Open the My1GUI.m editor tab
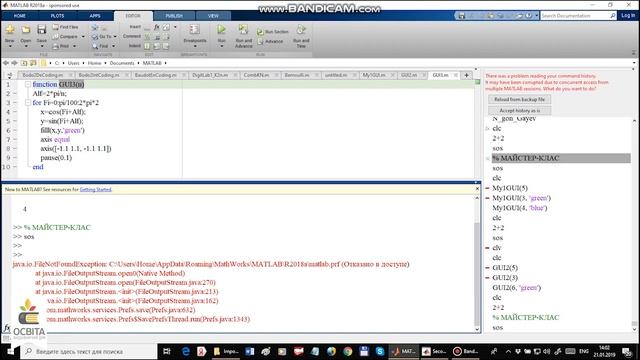640x360 pixels. (x=373, y=75)
